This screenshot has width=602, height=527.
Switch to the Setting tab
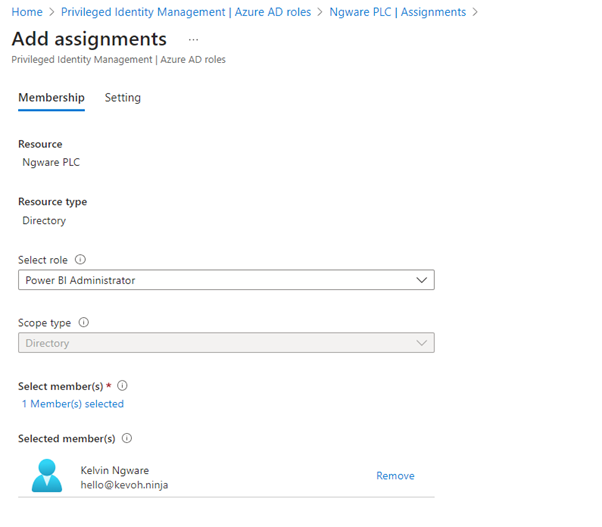(123, 98)
